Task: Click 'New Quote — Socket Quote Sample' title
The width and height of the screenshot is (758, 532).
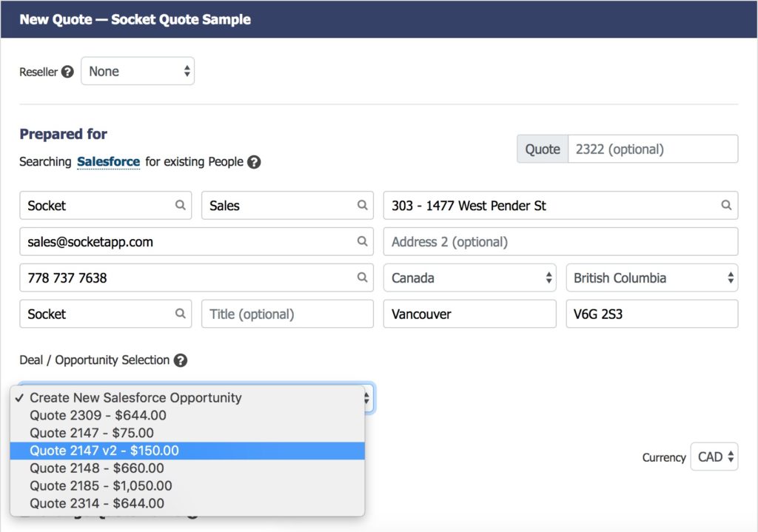Action: click(135, 19)
